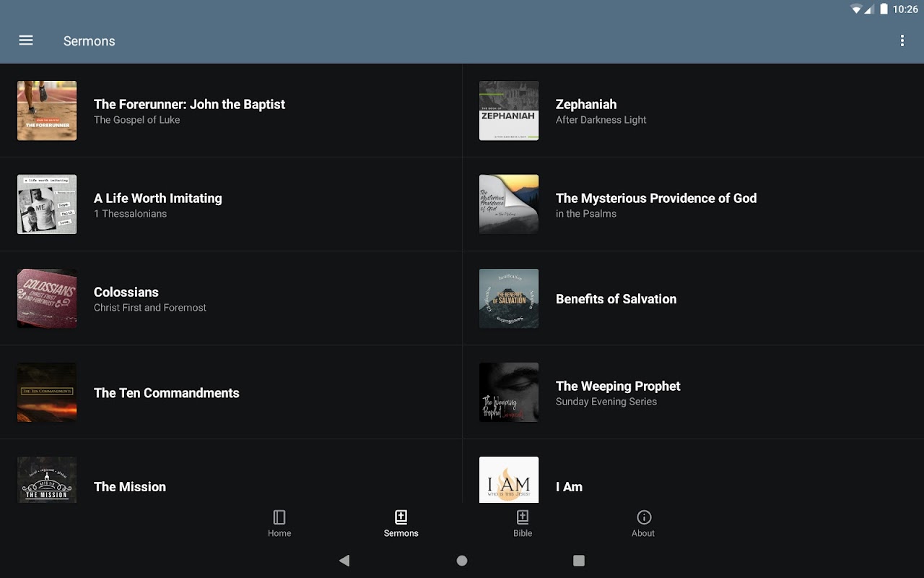Open The Weeping Prophet artwork
The height and width of the screenshot is (578, 924).
pos(509,392)
